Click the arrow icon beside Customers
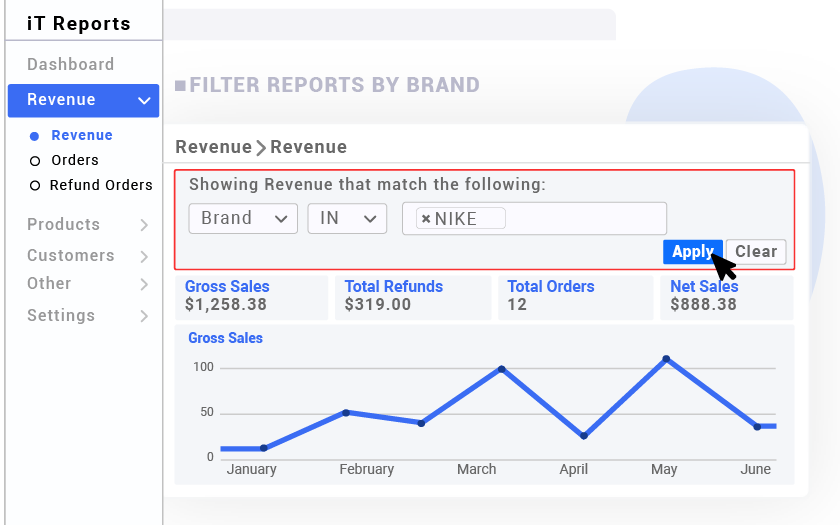Image resolution: width=840 pixels, height=525 pixels. [x=144, y=256]
